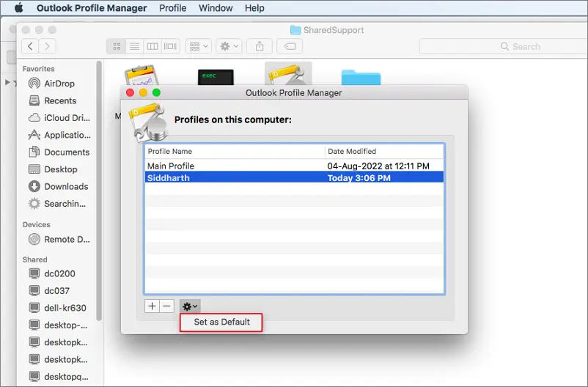Open AirDrop in Finder sidebar
Image resolution: width=588 pixels, height=387 pixels.
(59, 84)
